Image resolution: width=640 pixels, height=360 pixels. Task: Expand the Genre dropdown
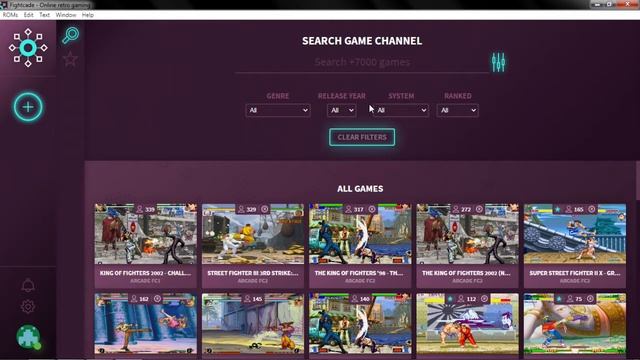pos(278,110)
